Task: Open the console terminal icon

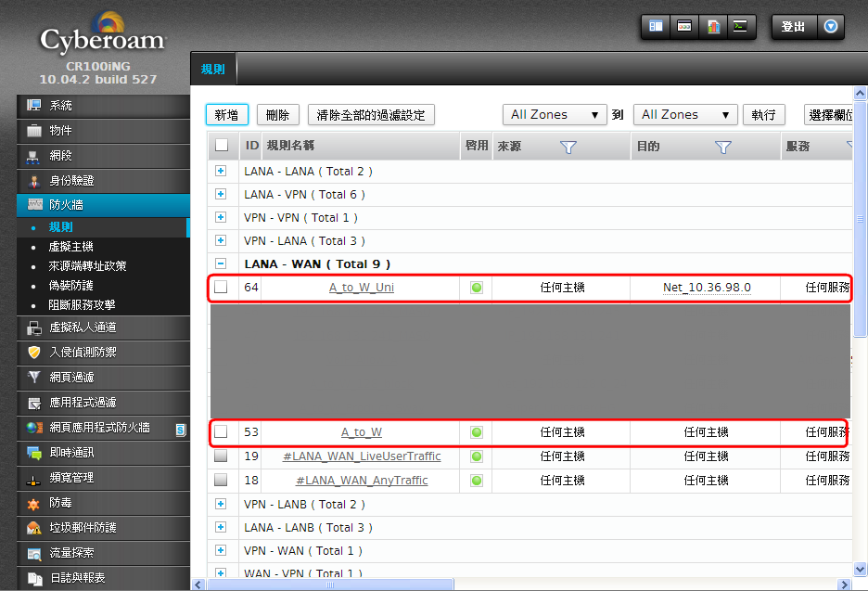Action: tap(741, 26)
